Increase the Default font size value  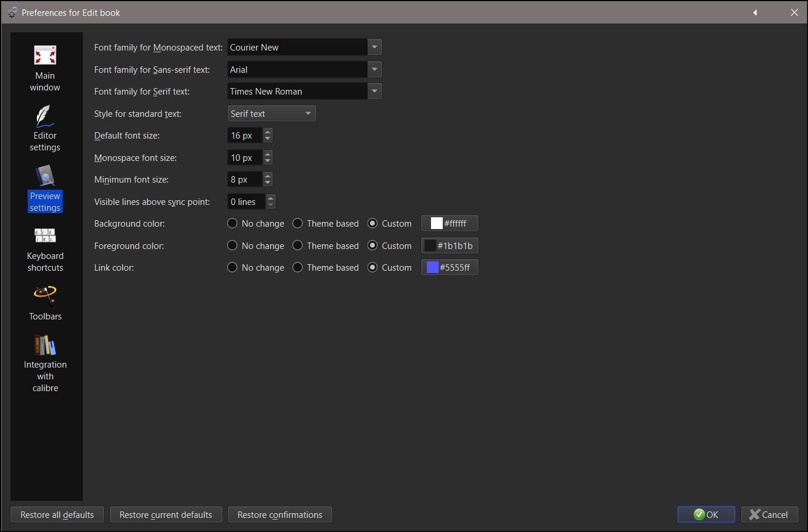[x=268, y=132]
